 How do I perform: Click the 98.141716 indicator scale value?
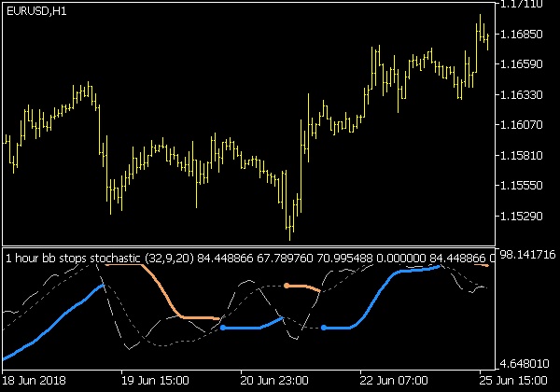(528, 255)
